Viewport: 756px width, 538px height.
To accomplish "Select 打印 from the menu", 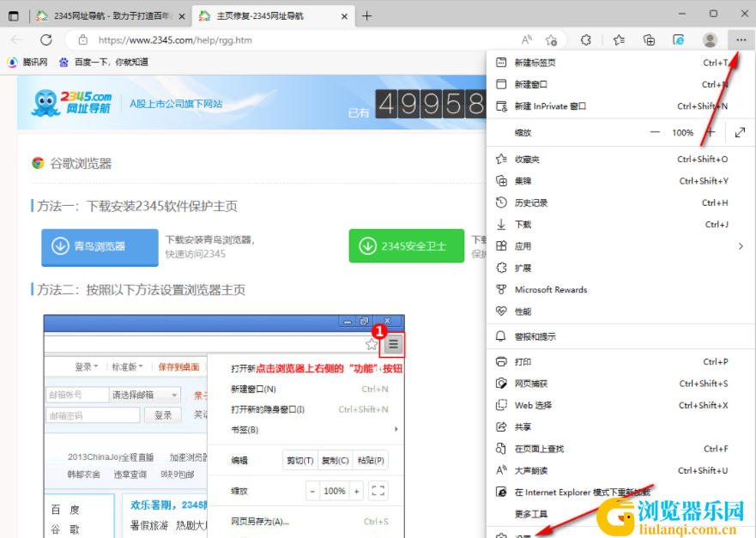I will [x=620, y=361].
